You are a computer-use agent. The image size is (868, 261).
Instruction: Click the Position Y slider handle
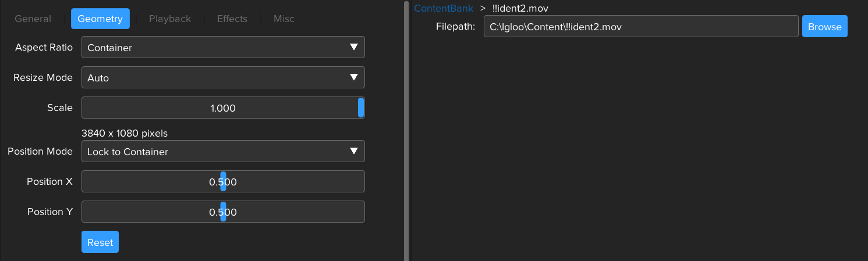click(x=223, y=212)
